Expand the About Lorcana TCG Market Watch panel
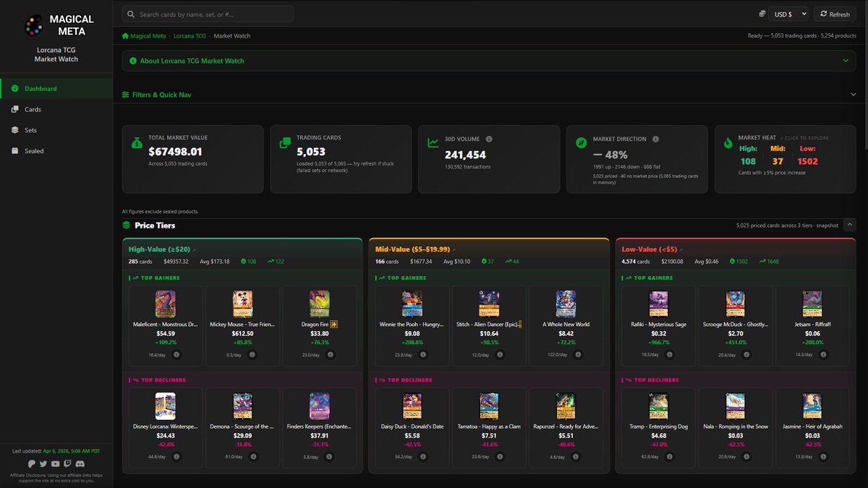 coord(489,61)
